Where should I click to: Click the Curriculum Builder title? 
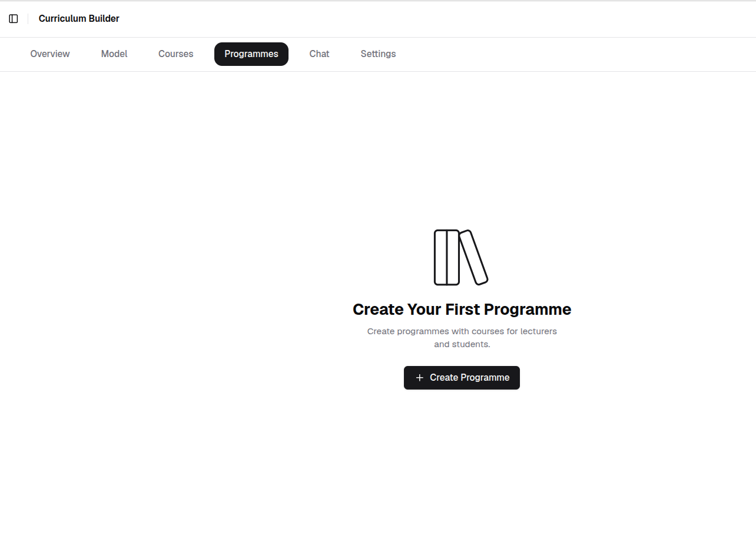click(79, 19)
